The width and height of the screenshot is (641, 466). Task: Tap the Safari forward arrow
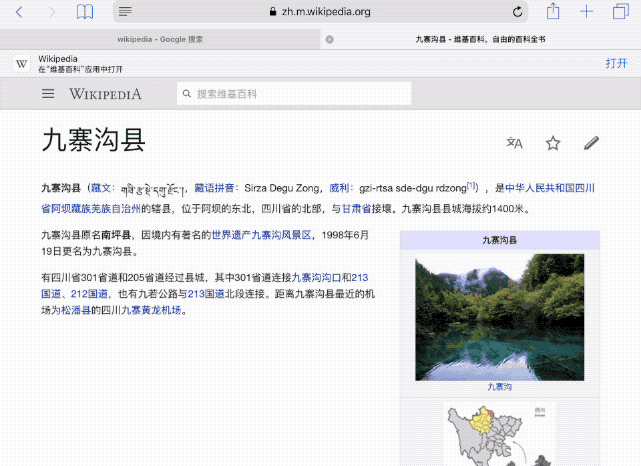pos(52,12)
